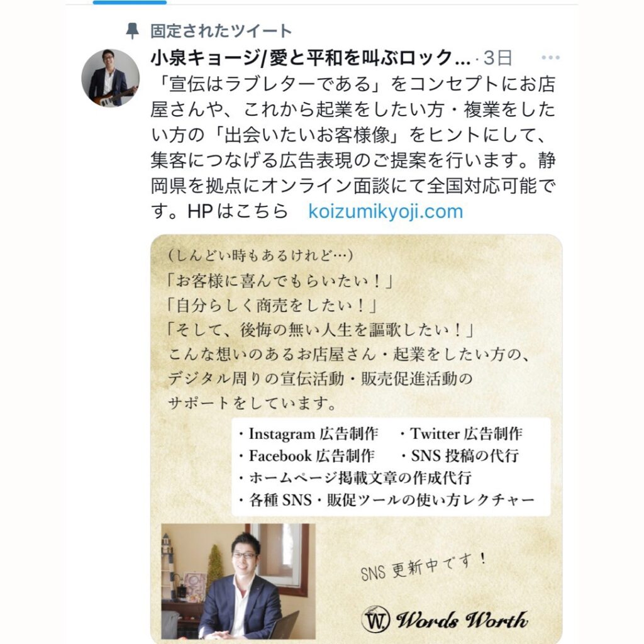This screenshot has height=644, width=644.
Task: Click the 3日 tweet timestamp
Action: 498,58
